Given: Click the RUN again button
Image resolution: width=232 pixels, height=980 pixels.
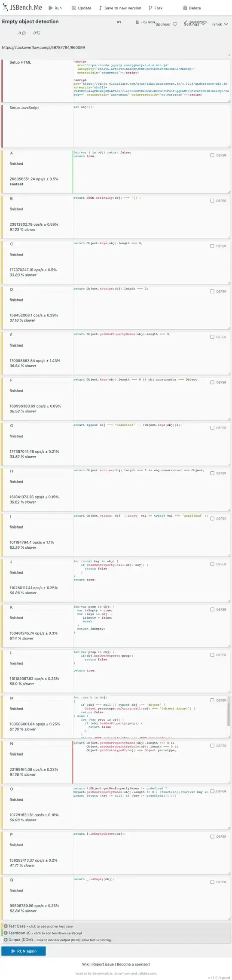Looking at the screenshot, I should point(24,951).
